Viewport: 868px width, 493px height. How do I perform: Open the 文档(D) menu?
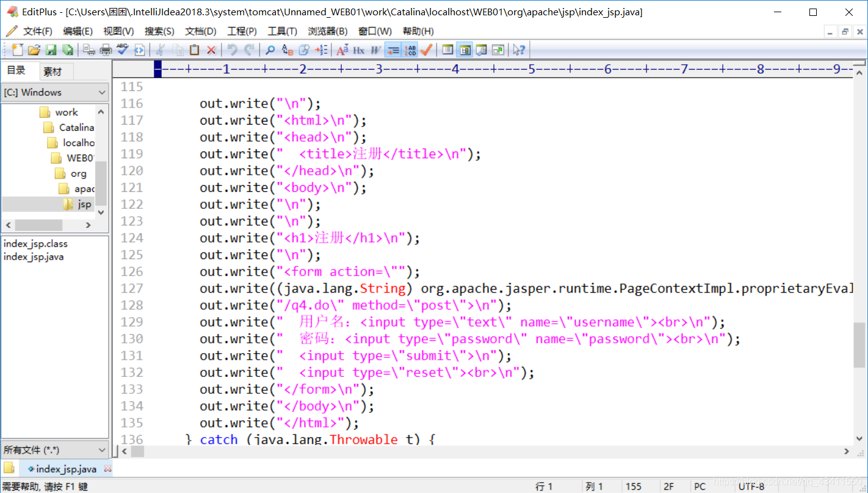(201, 31)
